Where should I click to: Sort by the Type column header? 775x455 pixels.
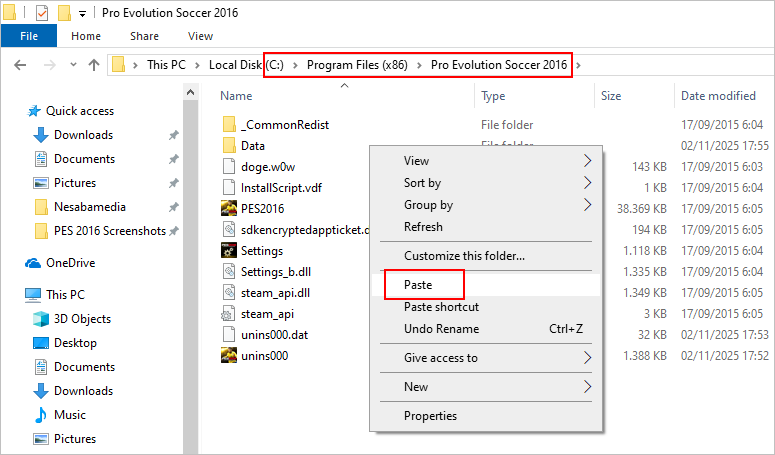coord(493,96)
